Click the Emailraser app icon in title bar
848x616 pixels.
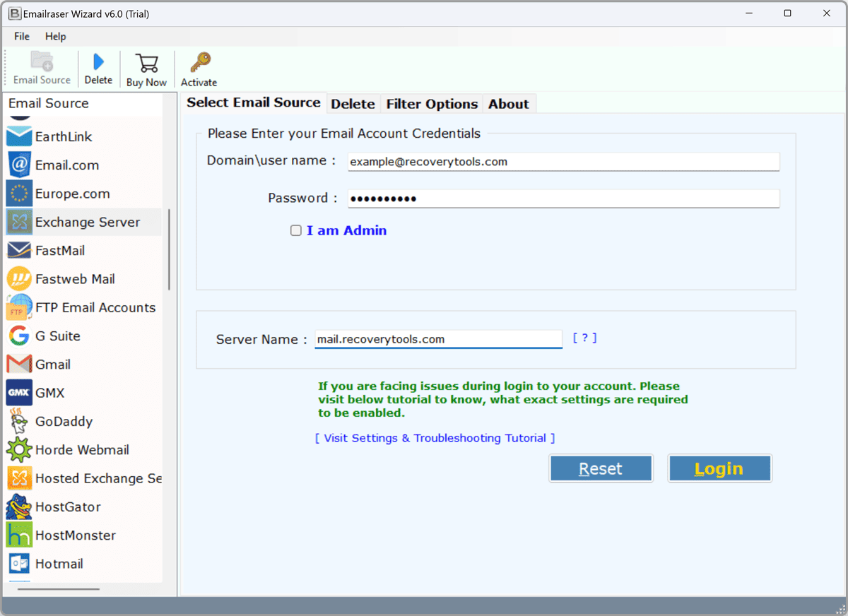click(15, 13)
